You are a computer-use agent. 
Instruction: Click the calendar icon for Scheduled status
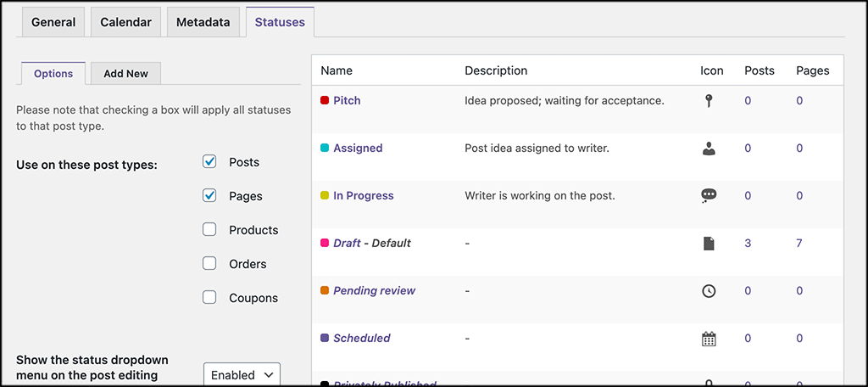[709, 339]
